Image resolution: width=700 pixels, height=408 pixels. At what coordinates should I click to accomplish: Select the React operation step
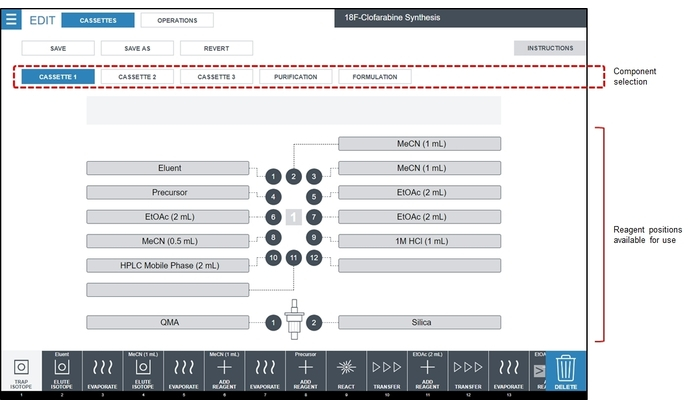[346, 373]
